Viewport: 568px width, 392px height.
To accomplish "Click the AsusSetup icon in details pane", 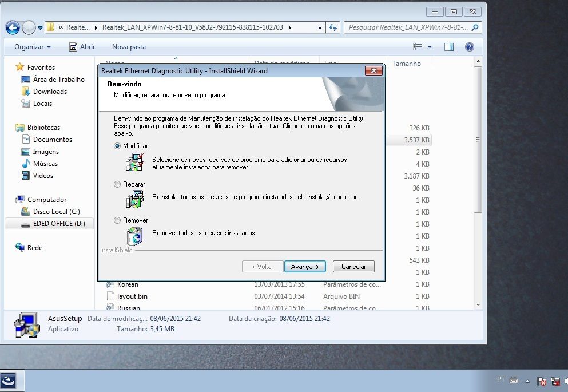I will click(x=27, y=324).
